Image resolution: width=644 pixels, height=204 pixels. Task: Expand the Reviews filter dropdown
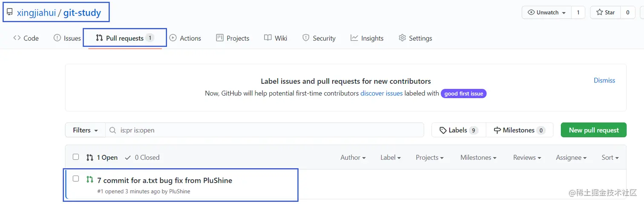[527, 158]
